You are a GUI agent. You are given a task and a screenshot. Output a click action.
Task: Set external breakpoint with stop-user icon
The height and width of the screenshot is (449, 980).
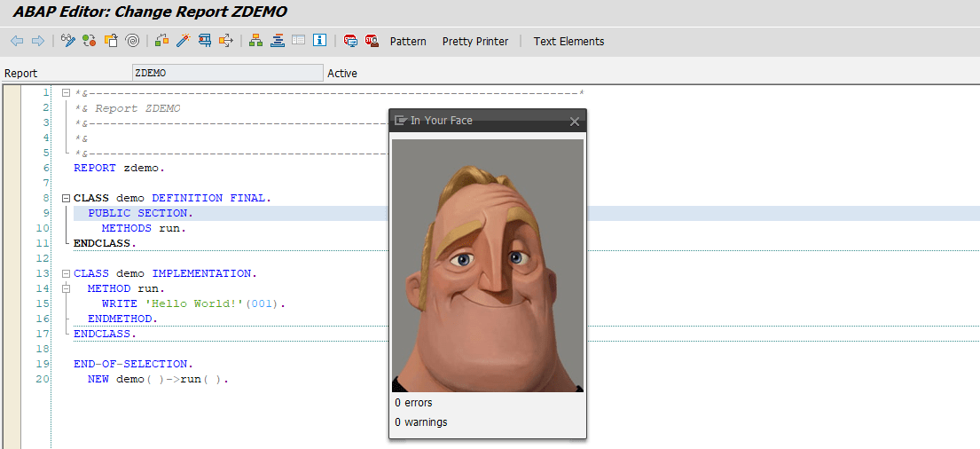click(372, 42)
